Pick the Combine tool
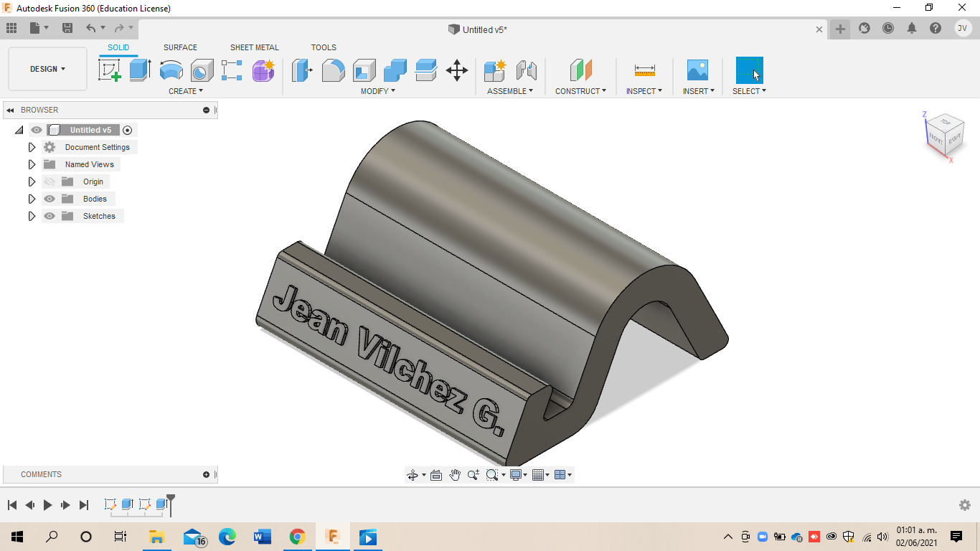The width and height of the screenshot is (980, 551). (x=395, y=70)
